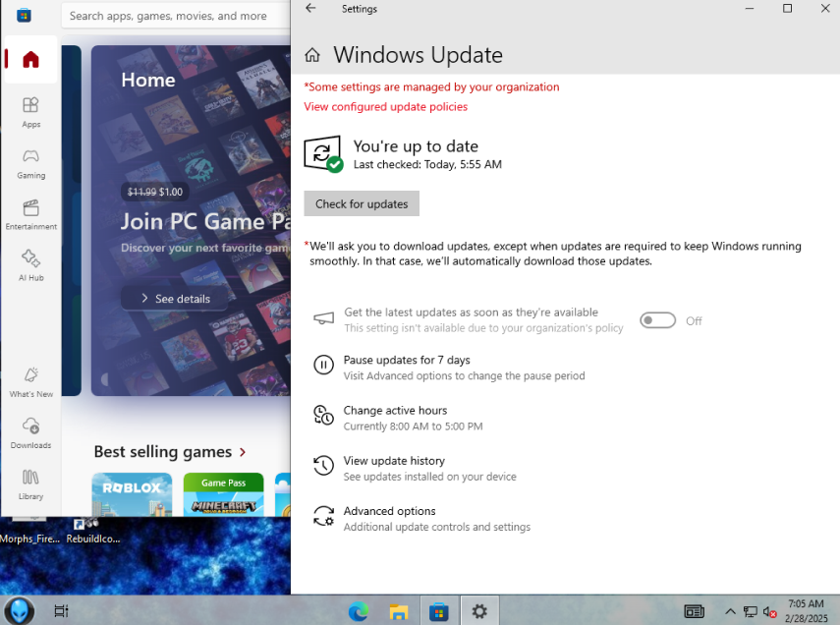Select the Morphs_Fire desktop item label

coord(30,539)
